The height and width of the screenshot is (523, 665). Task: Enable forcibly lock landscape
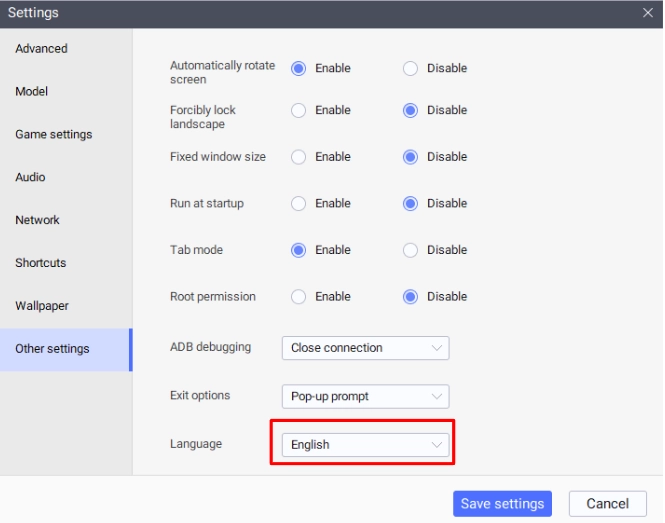click(298, 111)
